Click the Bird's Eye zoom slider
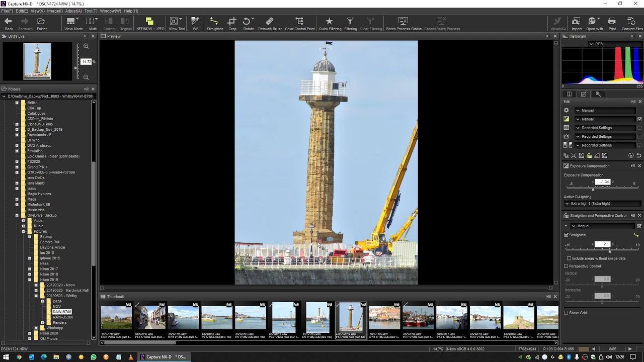This screenshot has width=644, height=362. tap(78, 62)
